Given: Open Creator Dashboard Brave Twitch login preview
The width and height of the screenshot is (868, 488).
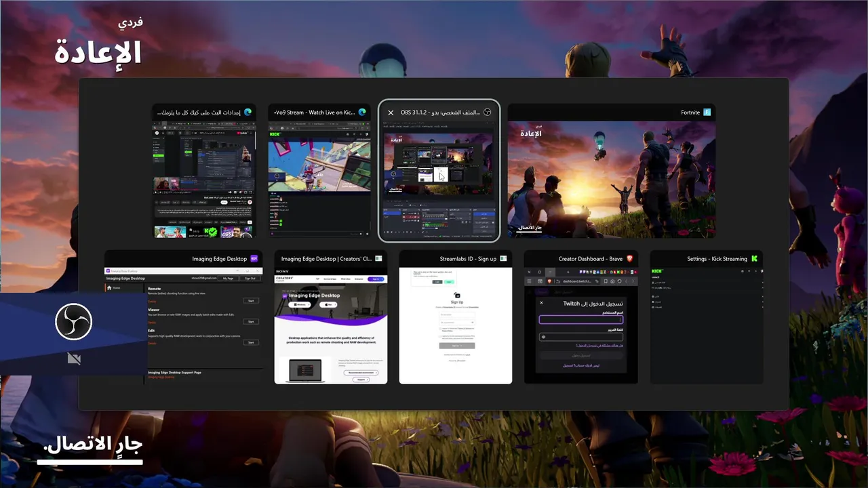Looking at the screenshot, I should [580, 325].
